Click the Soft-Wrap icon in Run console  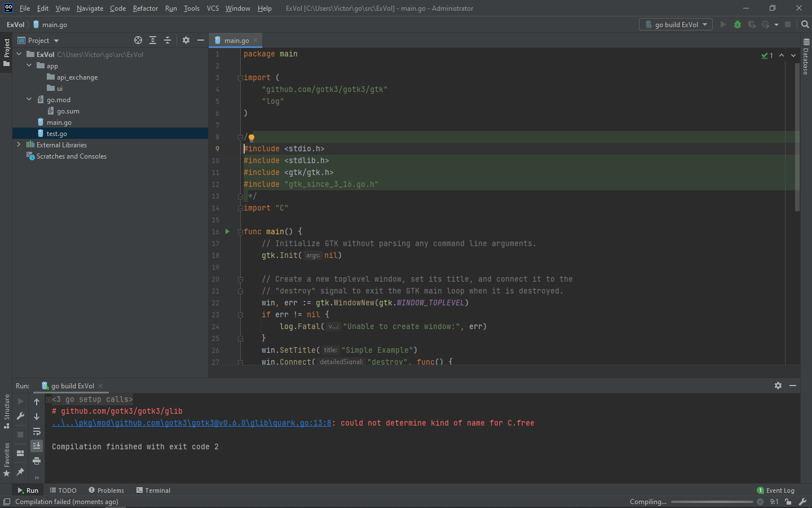[37, 432]
